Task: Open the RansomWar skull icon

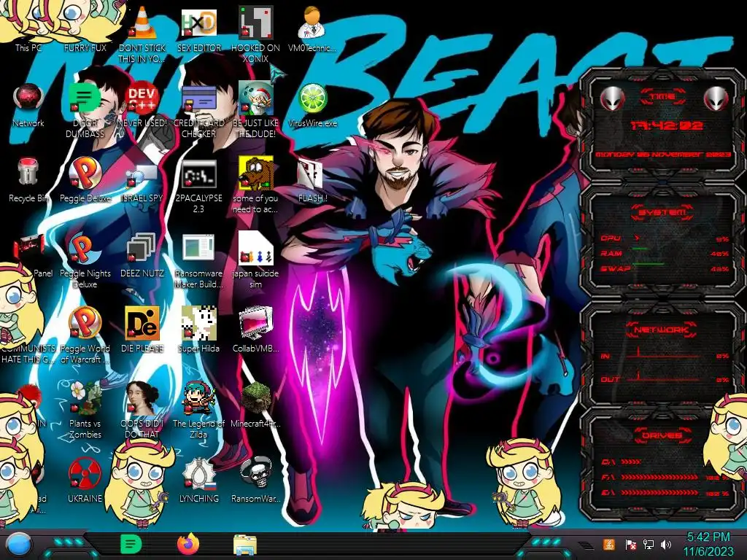Action: 255,473
